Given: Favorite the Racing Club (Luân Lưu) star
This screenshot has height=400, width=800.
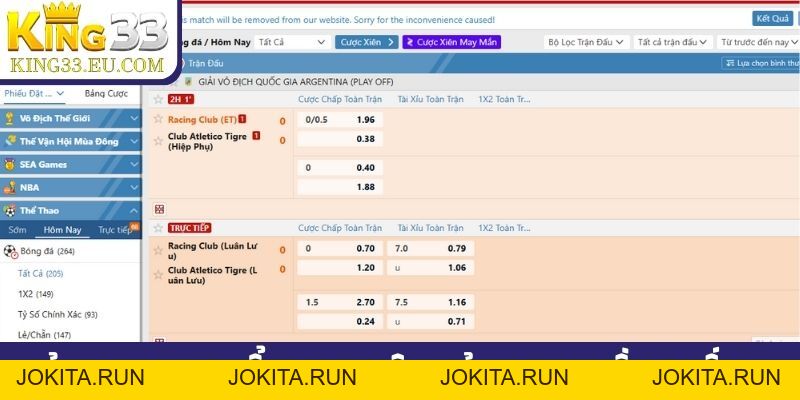Looking at the screenshot, I should (158, 250).
